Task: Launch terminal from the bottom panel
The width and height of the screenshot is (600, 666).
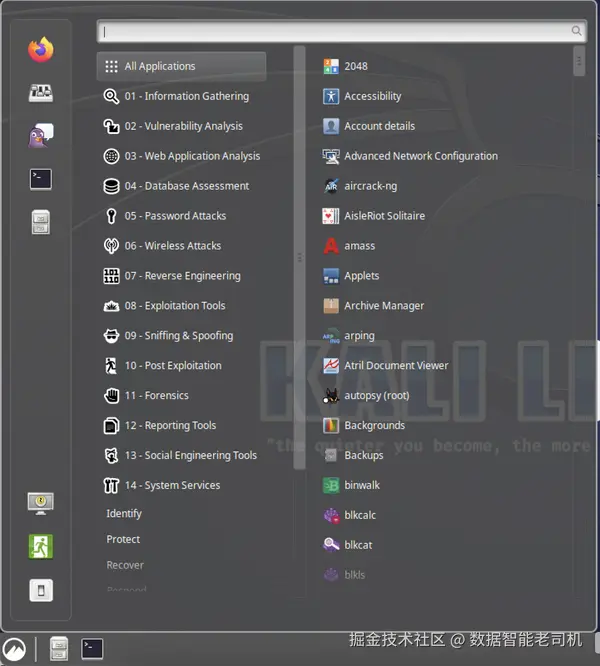Action: [x=92, y=649]
